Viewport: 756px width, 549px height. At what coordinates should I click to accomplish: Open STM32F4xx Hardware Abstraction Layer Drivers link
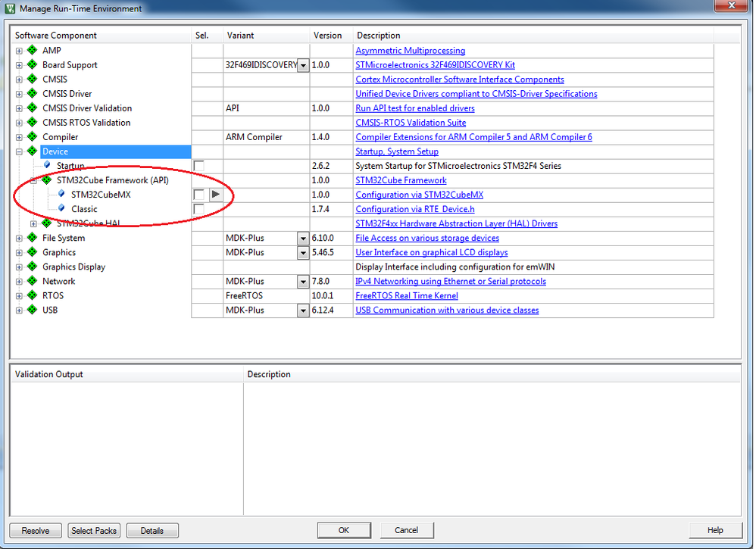[x=457, y=223]
